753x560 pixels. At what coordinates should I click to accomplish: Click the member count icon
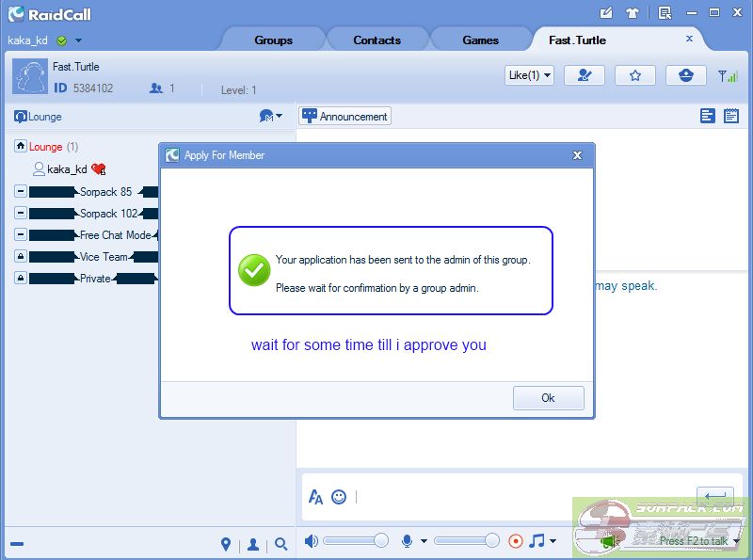click(156, 88)
